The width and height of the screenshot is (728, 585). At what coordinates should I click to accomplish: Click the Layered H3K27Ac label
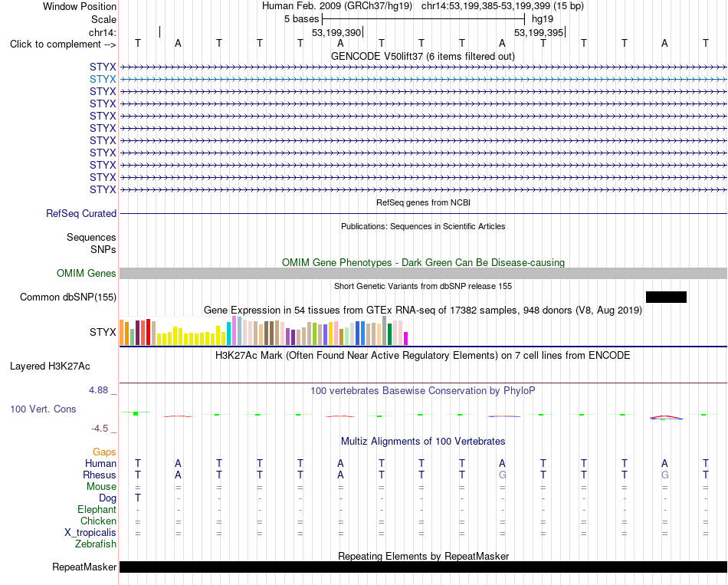(x=50, y=366)
